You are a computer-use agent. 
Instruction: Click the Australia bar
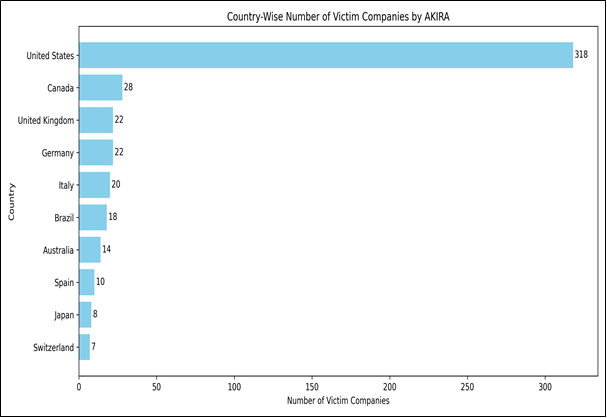[90, 250]
